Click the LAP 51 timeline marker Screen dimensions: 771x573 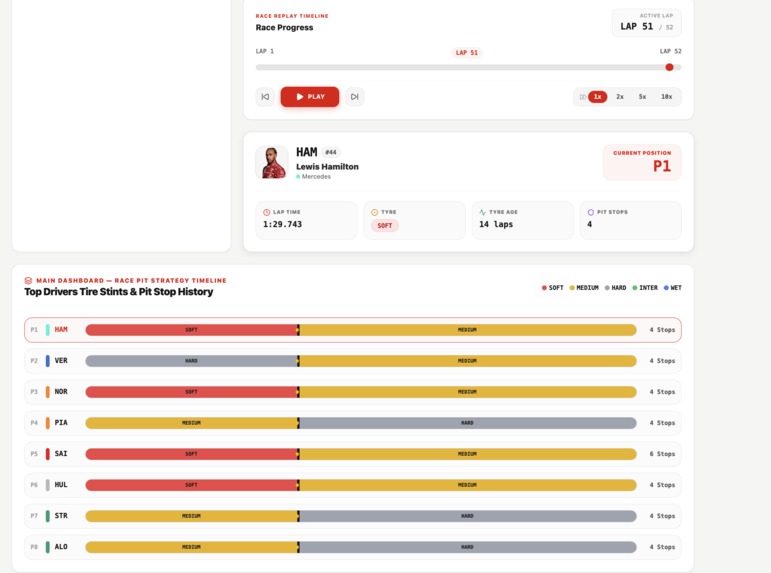pyautogui.click(x=467, y=53)
